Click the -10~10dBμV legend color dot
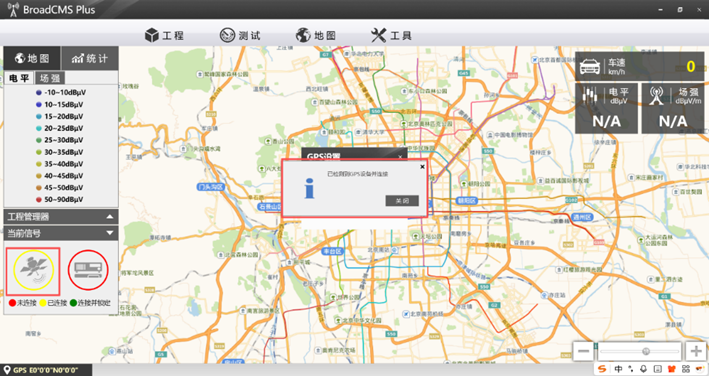Viewport: 709px width, 376px height. (x=39, y=93)
